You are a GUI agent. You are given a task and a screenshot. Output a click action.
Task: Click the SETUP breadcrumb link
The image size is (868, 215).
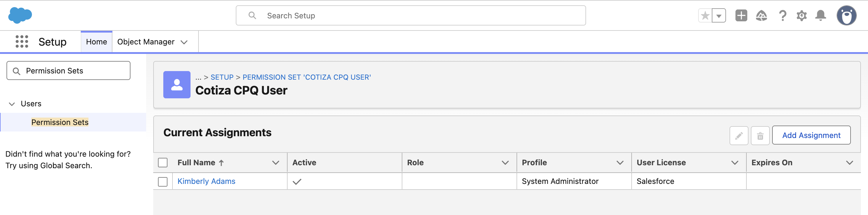pos(222,77)
